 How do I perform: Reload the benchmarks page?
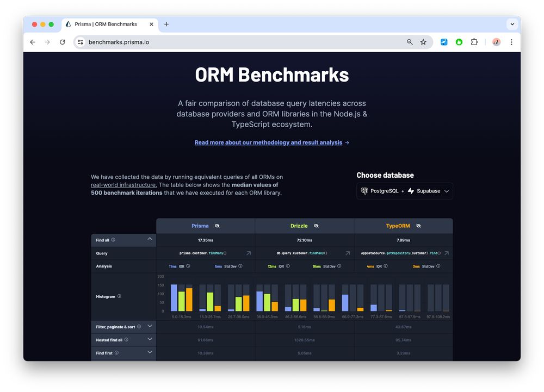[63, 42]
